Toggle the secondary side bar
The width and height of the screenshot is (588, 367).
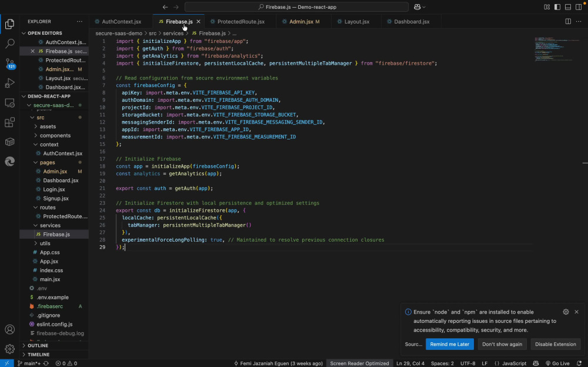[579, 6]
